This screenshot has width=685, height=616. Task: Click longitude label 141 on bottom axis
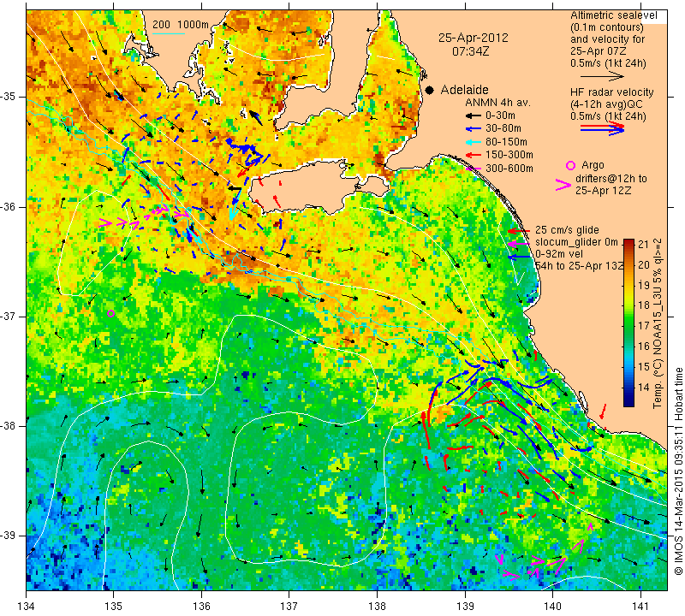click(640, 607)
